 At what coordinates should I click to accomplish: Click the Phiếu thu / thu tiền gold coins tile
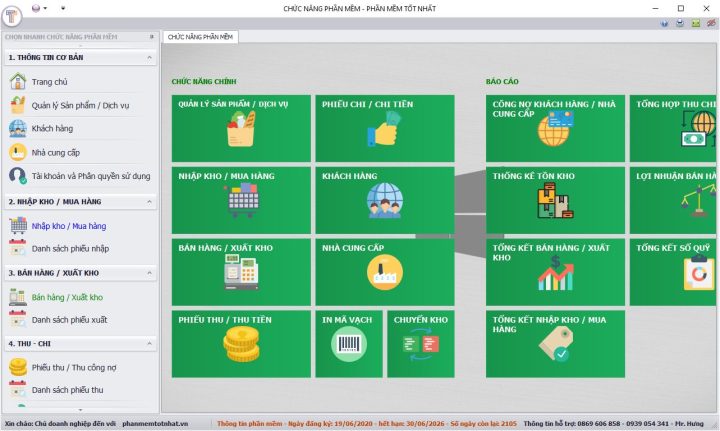[x=241, y=344]
